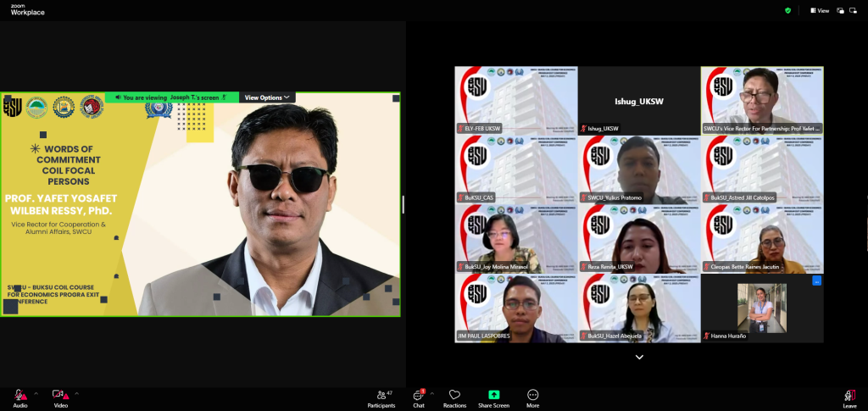Click the green Share Screen button
The height and width of the screenshot is (411, 868).
click(493, 398)
